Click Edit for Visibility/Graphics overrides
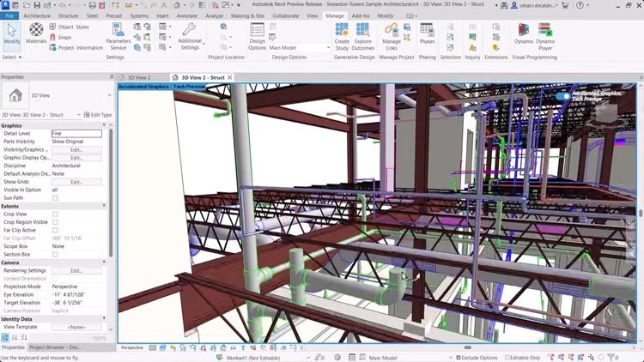 76,150
